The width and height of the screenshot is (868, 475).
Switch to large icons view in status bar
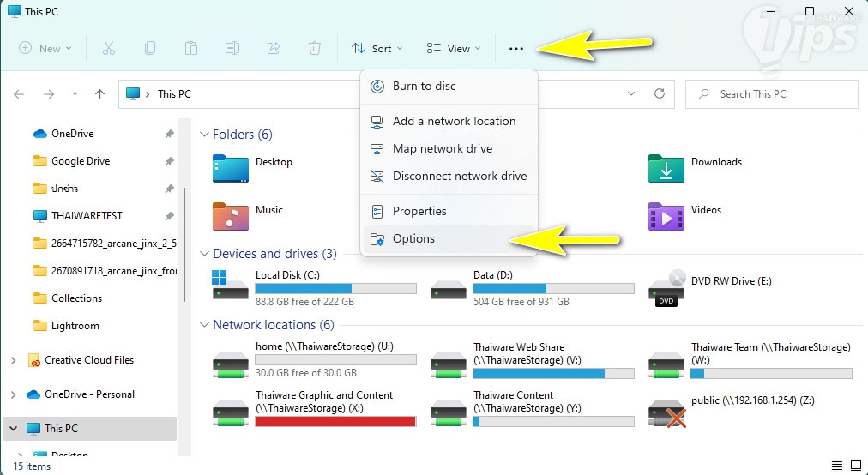pos(856,465)
